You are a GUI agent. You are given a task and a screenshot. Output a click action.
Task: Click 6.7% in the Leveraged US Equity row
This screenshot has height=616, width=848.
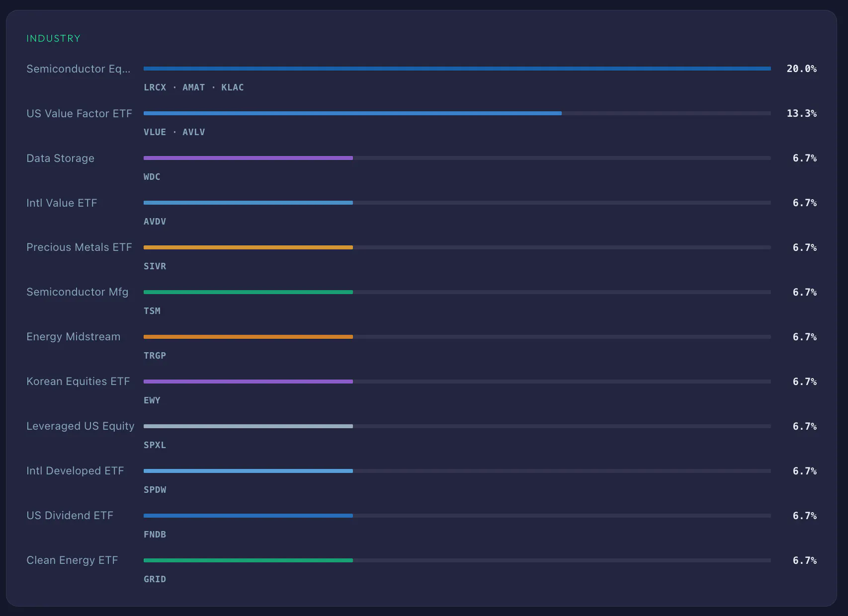click(805, 426)
